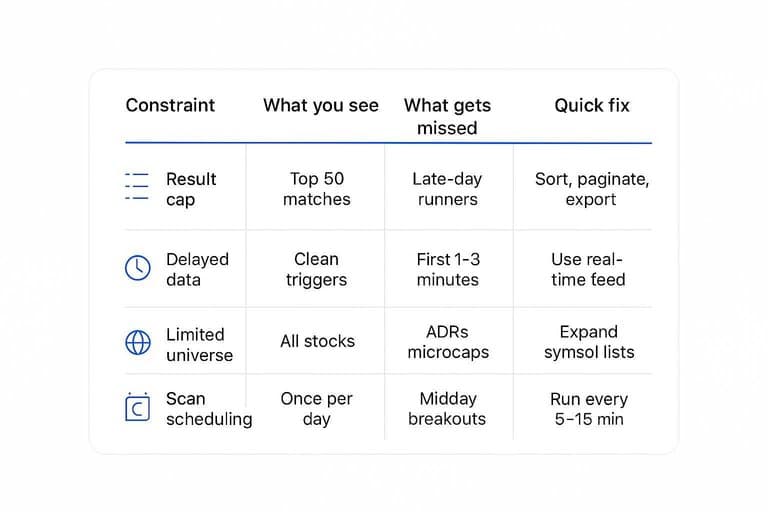Click the Midday breakouts cell
This screenshot has height=512, width=768.
(x=447, y=408)
